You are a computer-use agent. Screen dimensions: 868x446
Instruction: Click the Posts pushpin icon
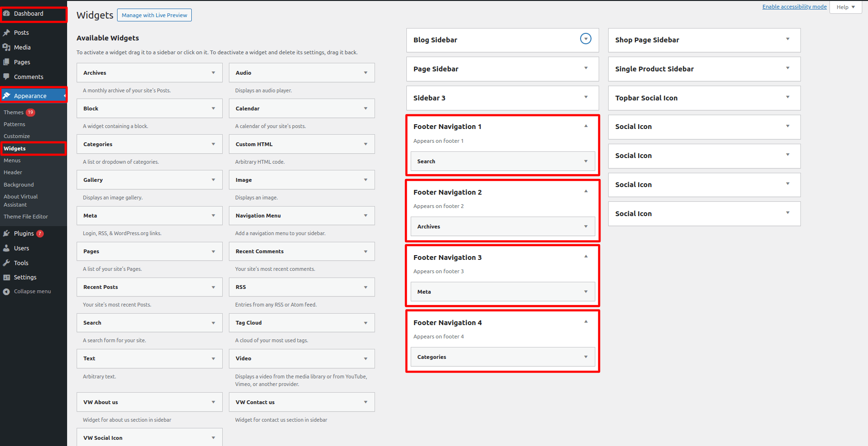pos(7,32)
